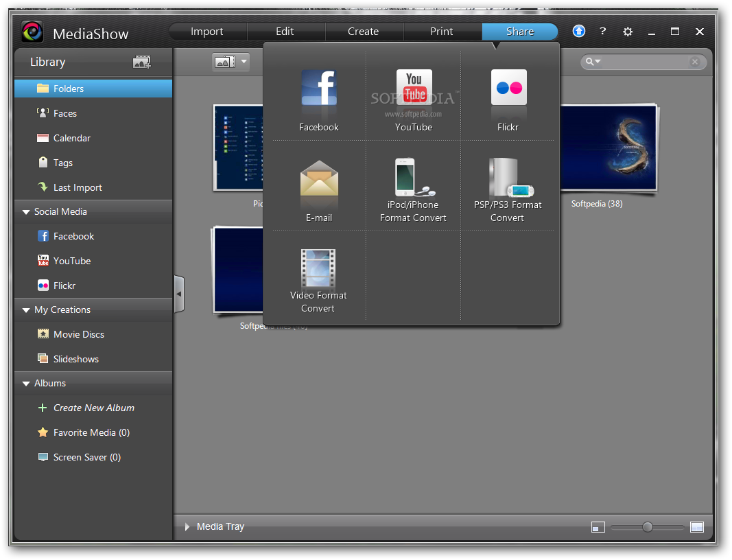This screenshot has width=732, height=560.
Task: Select iPod/iPhone Format Convert
Action: tap(413, 191)
